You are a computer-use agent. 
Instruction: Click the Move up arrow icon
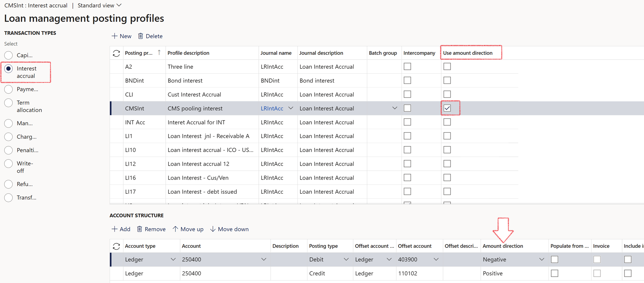[175, 229]
